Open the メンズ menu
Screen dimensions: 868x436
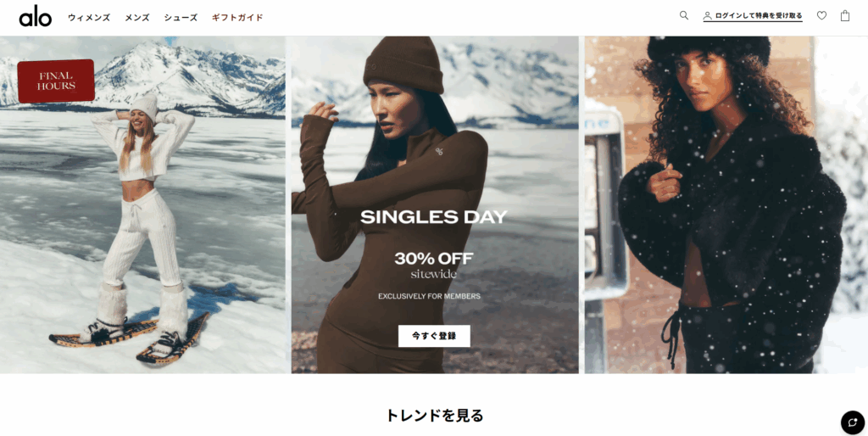tap(137, 18)
